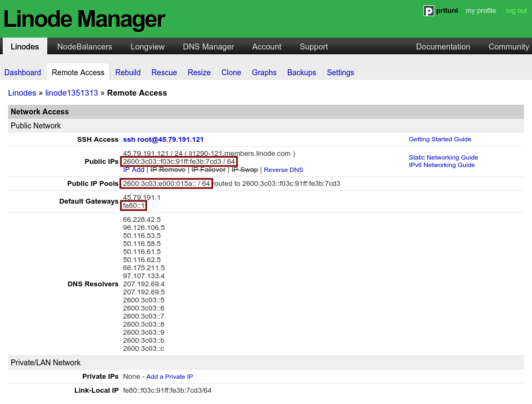Click the log out link
The image size is (532, 404).
(516, 11)
